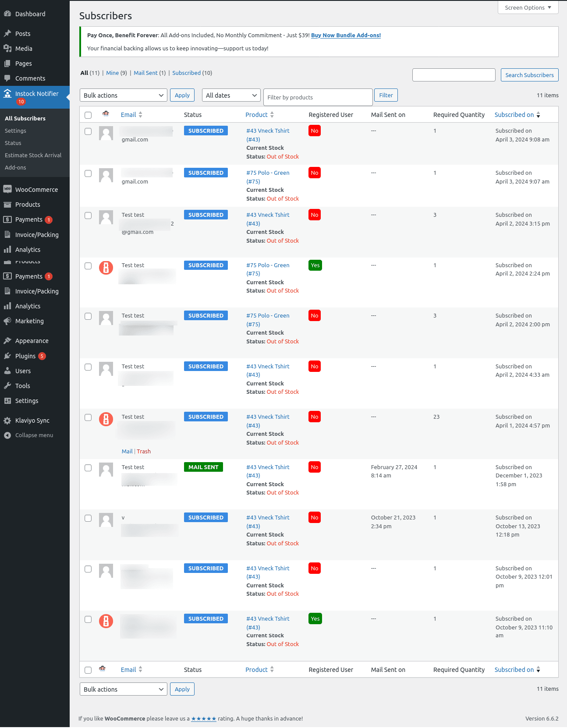Click the red avatar in April 2, 2024 2:24 pm row
This screenshot has height=728, width=567.
point(106,267)
